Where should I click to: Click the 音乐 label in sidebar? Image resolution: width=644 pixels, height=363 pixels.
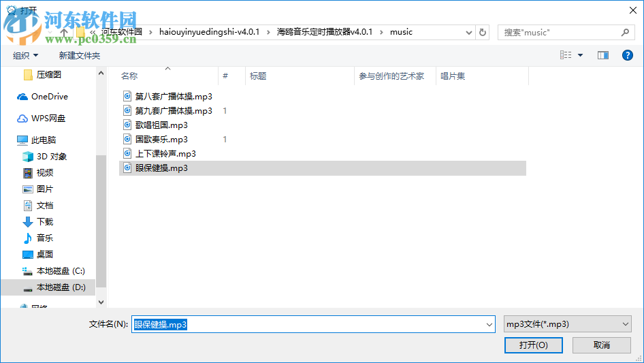[x=45, y=238]
